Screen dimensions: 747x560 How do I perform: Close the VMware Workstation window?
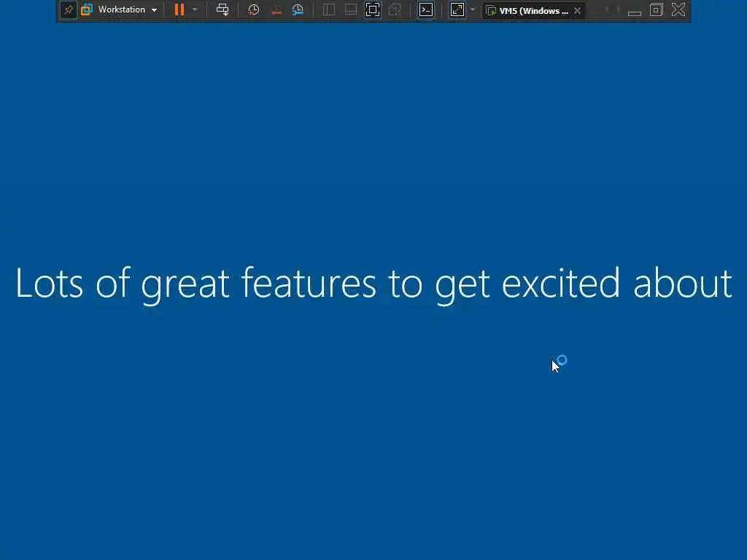tap(678, 9)
